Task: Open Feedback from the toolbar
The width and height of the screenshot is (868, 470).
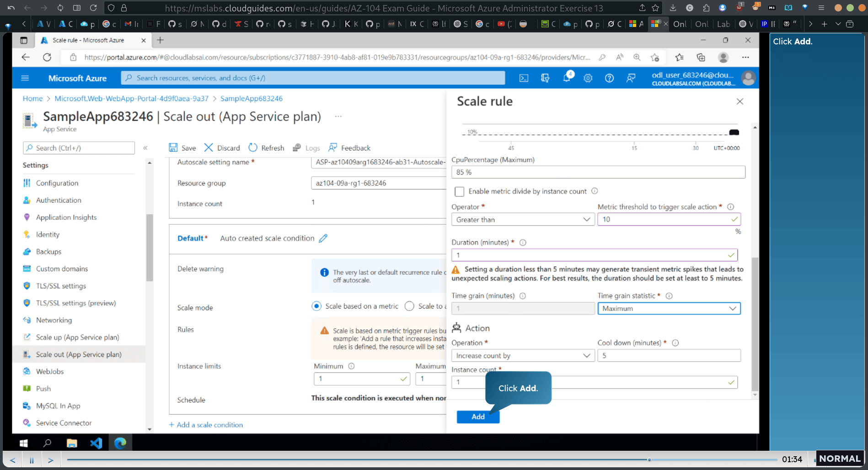Action: 349,148
